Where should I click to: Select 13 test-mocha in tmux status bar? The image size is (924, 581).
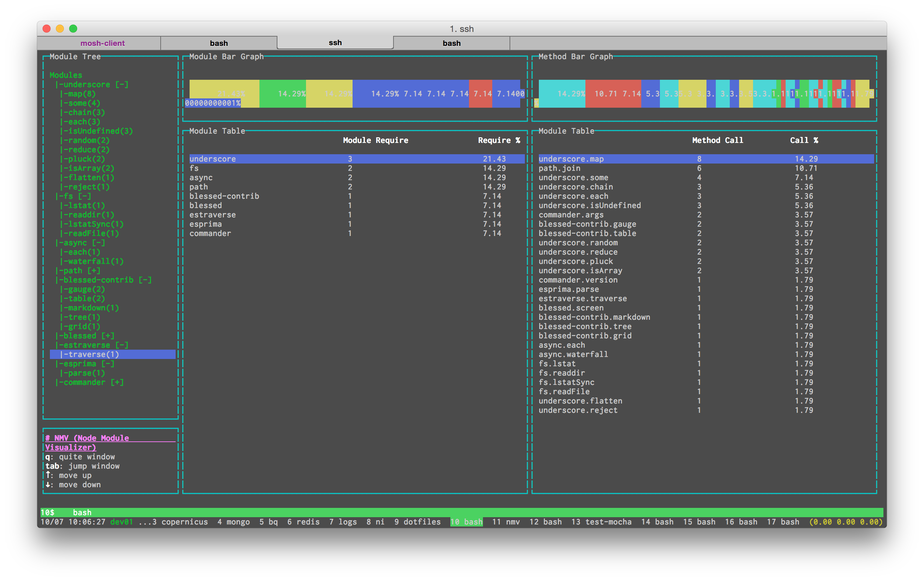(x=601, y=522)
